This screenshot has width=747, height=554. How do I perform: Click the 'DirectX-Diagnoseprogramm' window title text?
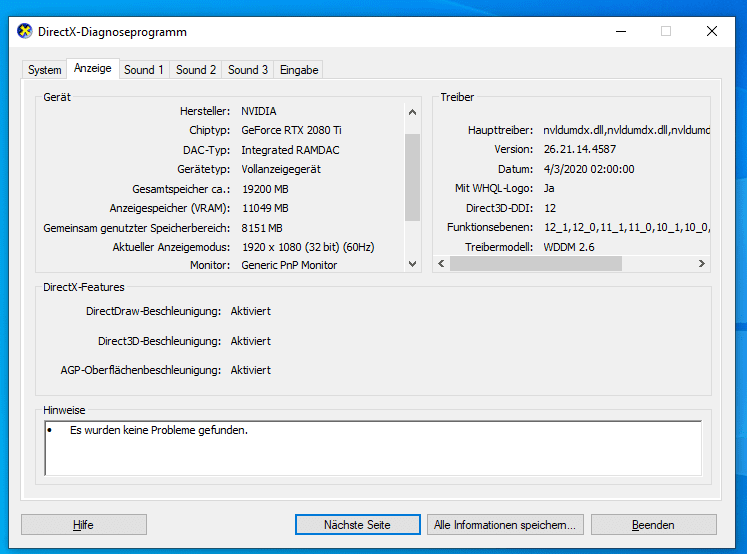[x=112, y=32]
